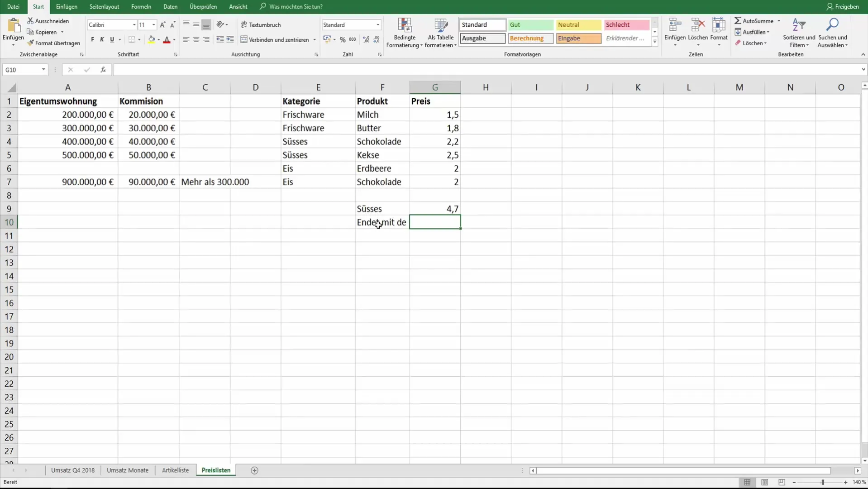Open the Datei menu
The width and height of the screenshot is (868, 489).
tap(13, 7)
